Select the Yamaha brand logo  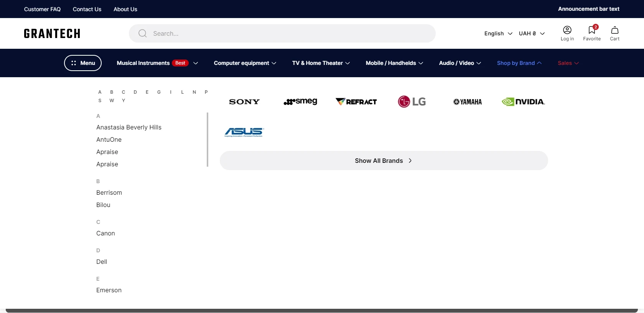[468, 102]
